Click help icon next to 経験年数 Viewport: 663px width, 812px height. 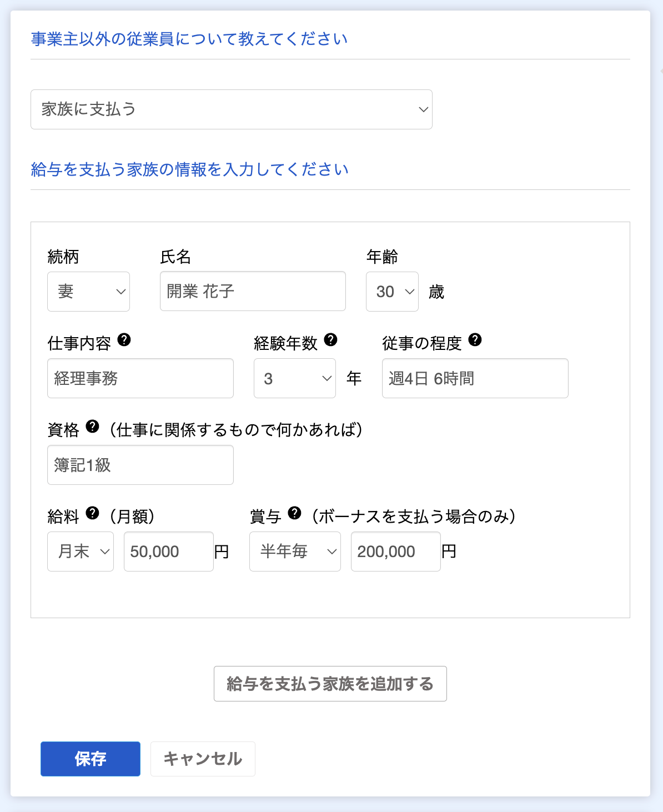pos(330,340)
